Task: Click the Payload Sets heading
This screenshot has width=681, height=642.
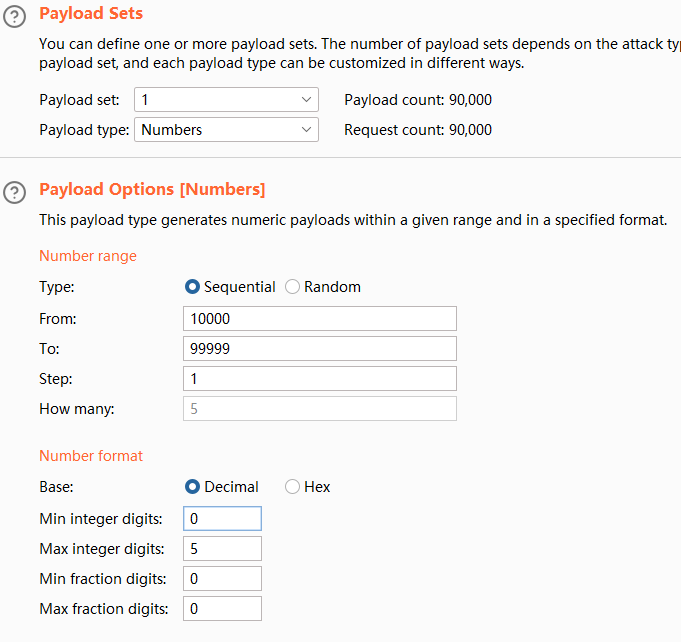Action: [x=91, y=14]
